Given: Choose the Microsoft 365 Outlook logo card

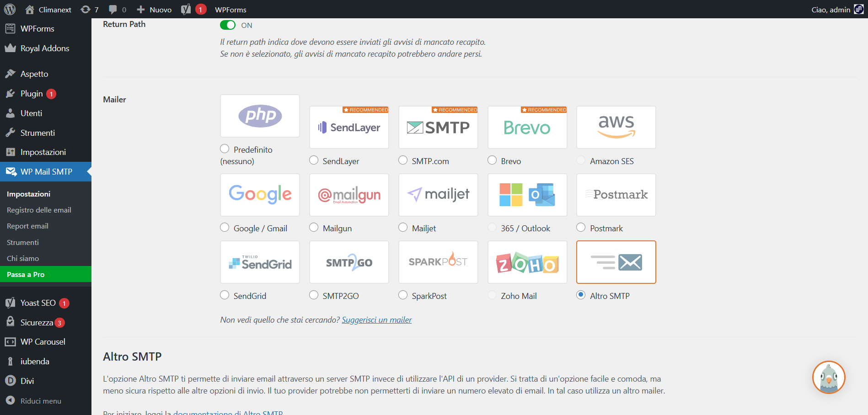Looking at the screenshot, I should pos(527,195).
